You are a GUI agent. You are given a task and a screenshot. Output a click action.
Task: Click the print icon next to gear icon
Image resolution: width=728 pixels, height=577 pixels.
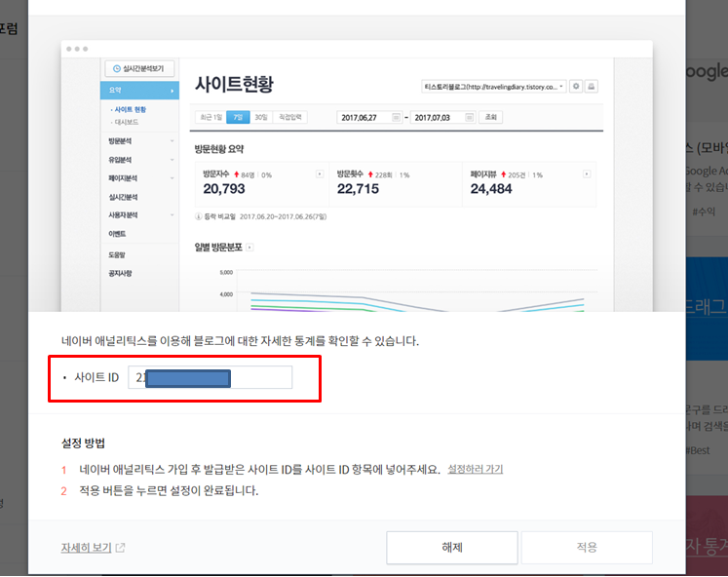coord(591,87)
